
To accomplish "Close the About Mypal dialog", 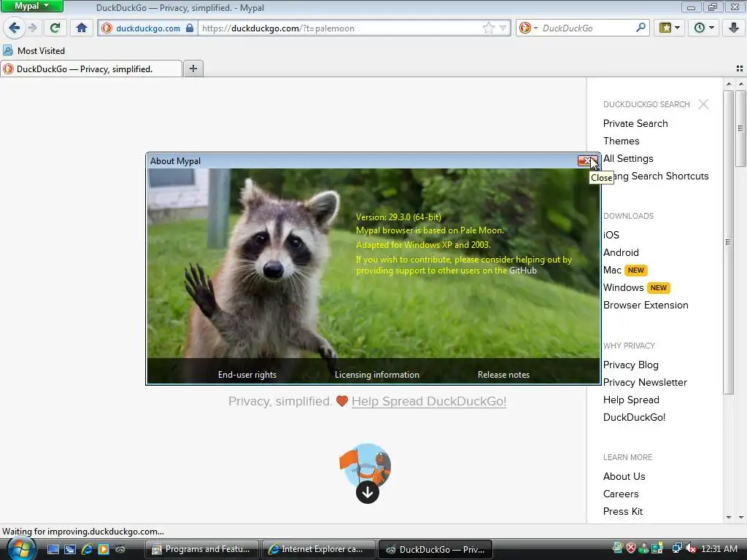I will 587,161.
